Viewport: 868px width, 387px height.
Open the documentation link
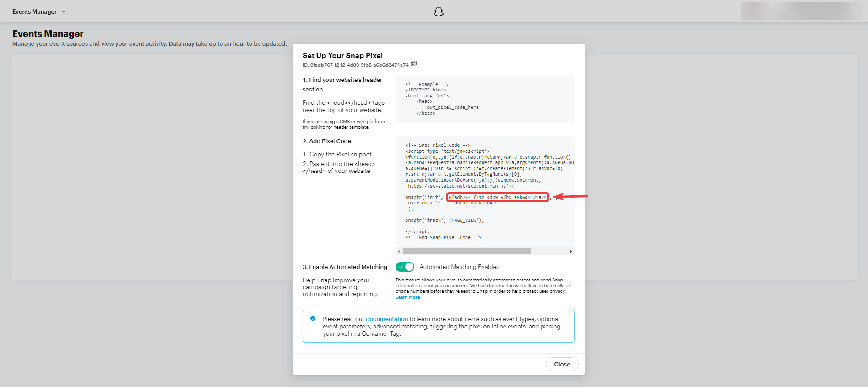(386, 319)
